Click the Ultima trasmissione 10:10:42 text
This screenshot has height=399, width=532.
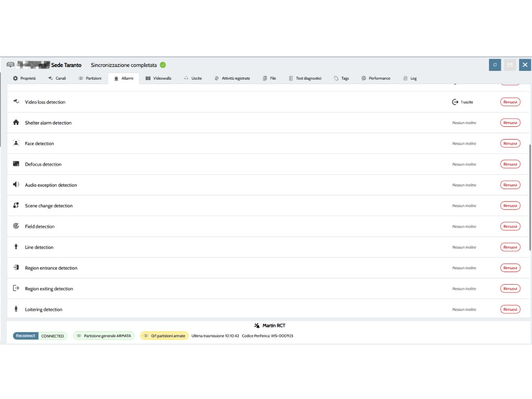[215, 336]
